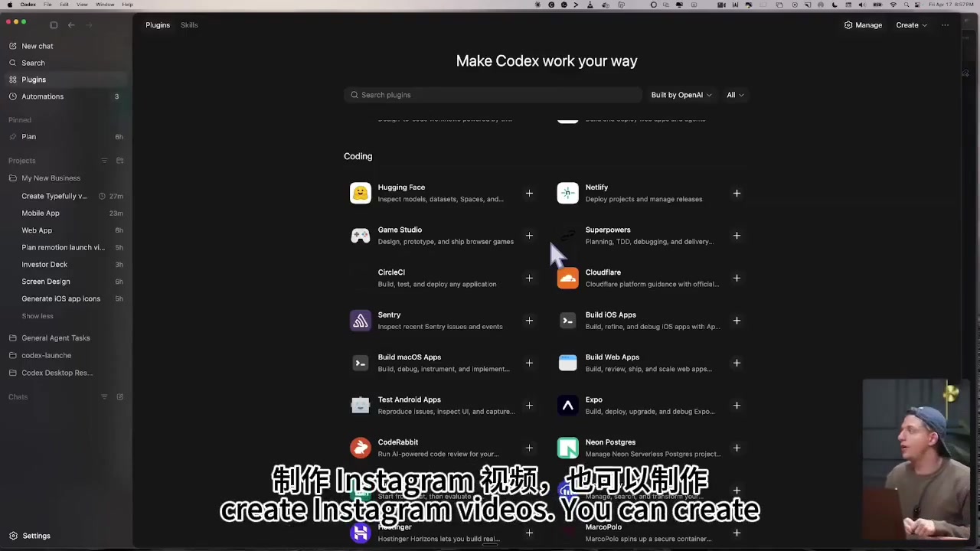This screenshot has width=980, height=551.
Task: Click the Hugging Face plugin logo
Action: [361, 193]
